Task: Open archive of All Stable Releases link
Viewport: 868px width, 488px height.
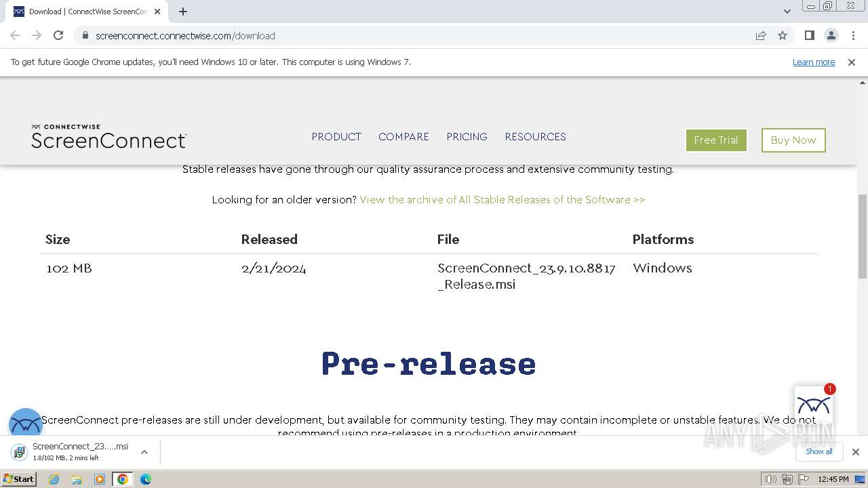Action: (x=502, y=199)
